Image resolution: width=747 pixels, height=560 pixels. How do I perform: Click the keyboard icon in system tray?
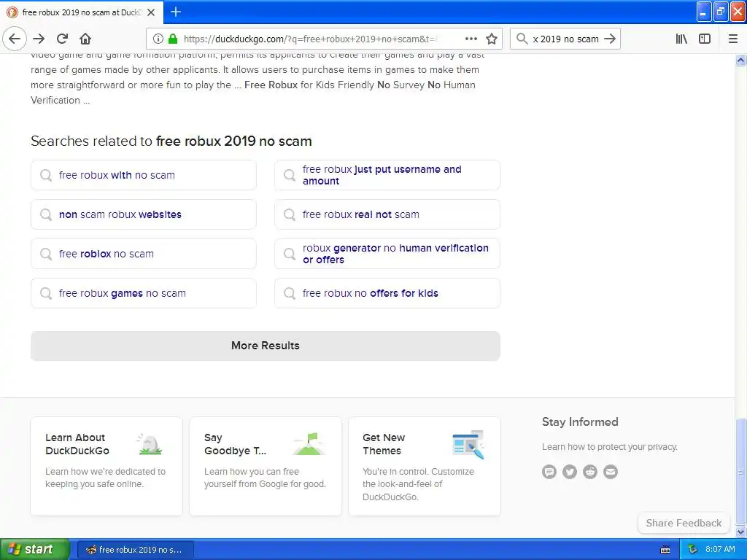[x=665, y=550]
